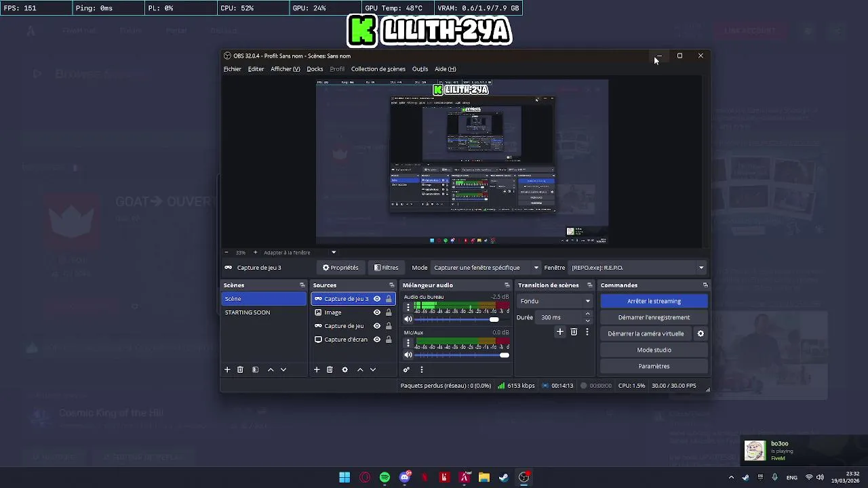Image resolution: width=868 pixels, height=488 pixels.
Task: Zoom out the preview with minus icon
Action: [x=226, y=252]
